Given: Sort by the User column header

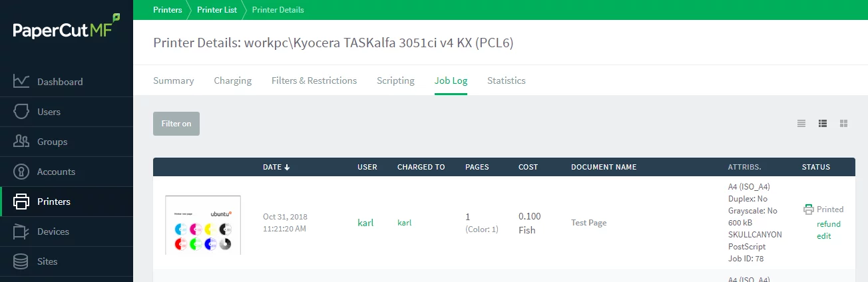Looking at the screenshot, I should click(x=367, y=167).
